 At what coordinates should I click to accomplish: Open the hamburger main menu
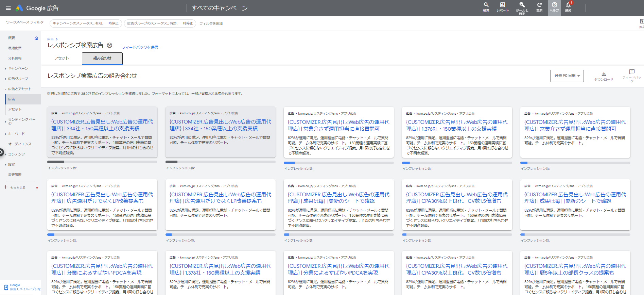(8, 8)
